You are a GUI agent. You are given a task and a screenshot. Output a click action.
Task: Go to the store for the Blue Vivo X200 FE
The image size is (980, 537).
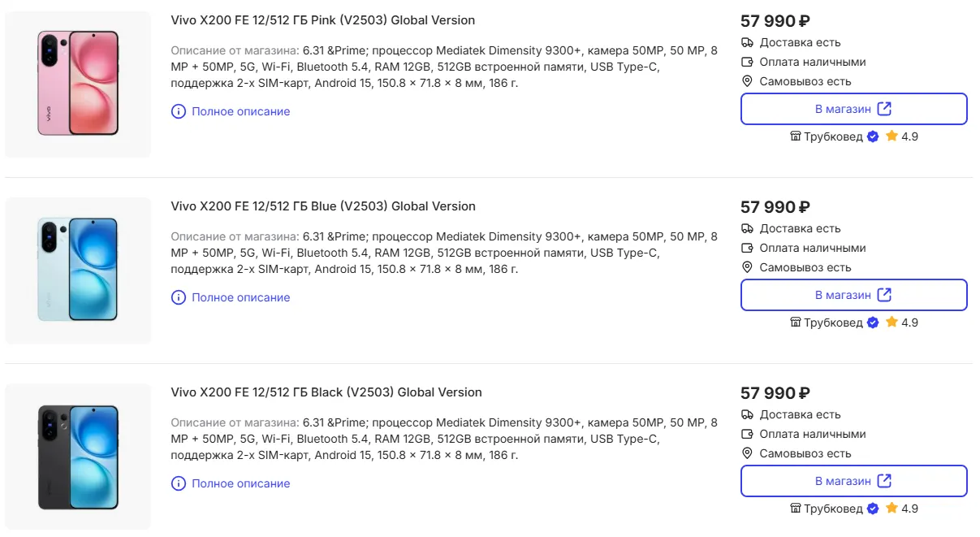point(853,295)
